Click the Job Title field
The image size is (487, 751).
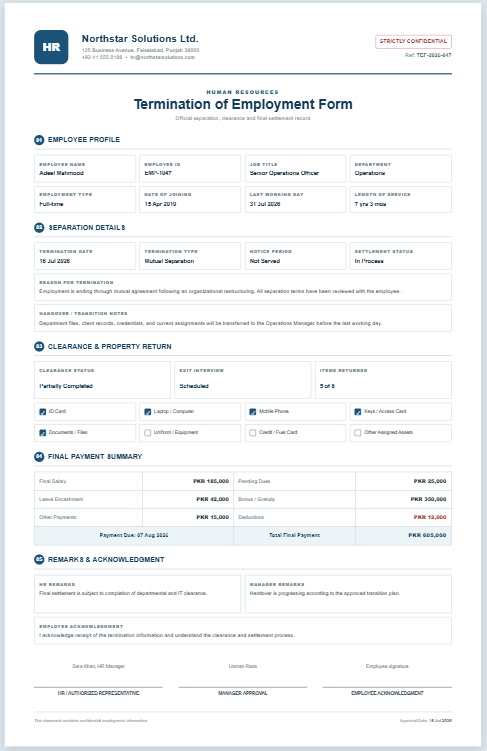point(295,169)
